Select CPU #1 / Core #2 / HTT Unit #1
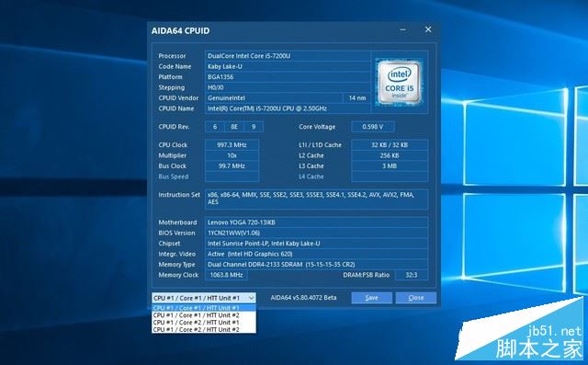 click(x=204, y=322)
